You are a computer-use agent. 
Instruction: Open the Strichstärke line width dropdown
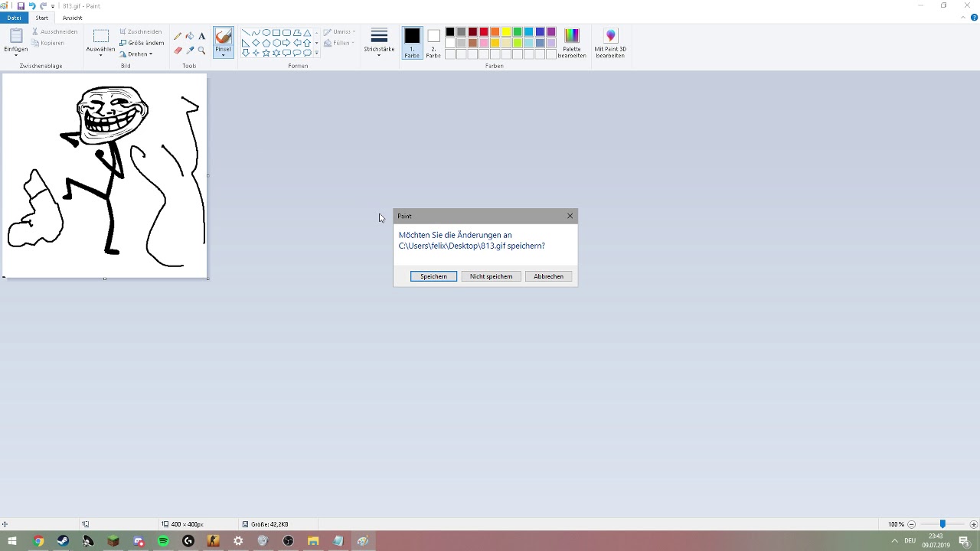click(x=379, y=42)
